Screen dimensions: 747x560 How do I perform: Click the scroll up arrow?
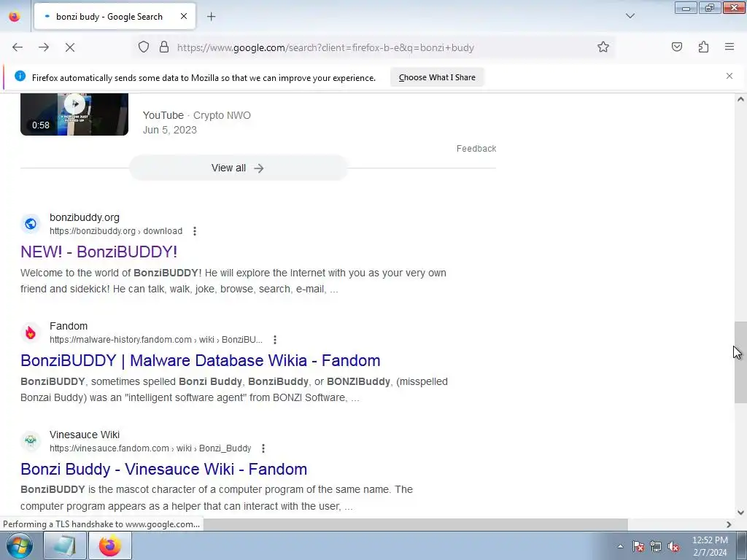740,99
